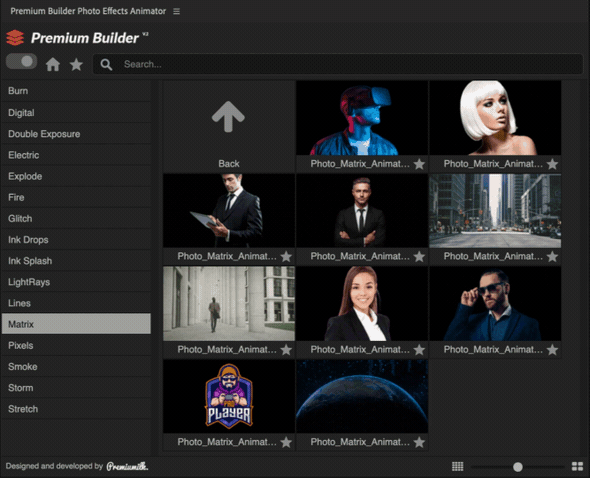590x478 pixels.
Task: Select the Ink Drops category
Action: pyautogui.click(x=76, y=240)
